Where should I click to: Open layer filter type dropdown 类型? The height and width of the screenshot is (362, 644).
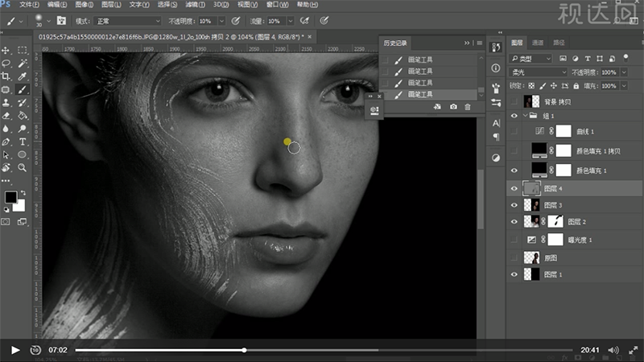[530, 59]
